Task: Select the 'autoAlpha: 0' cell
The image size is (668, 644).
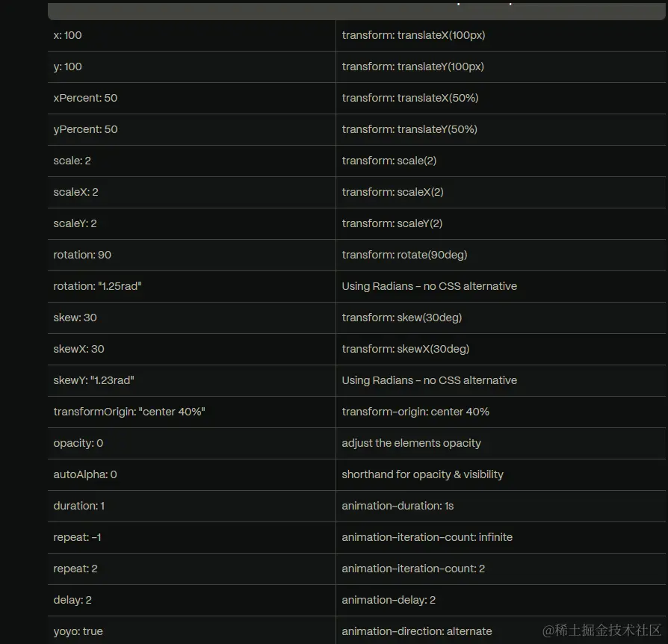Action: pos(191,475)
